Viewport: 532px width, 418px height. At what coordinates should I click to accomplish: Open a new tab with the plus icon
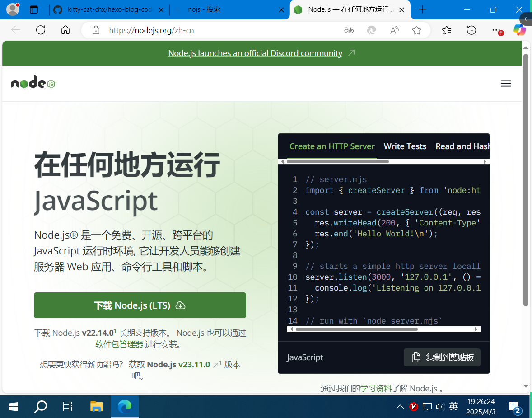pos(422,9)
